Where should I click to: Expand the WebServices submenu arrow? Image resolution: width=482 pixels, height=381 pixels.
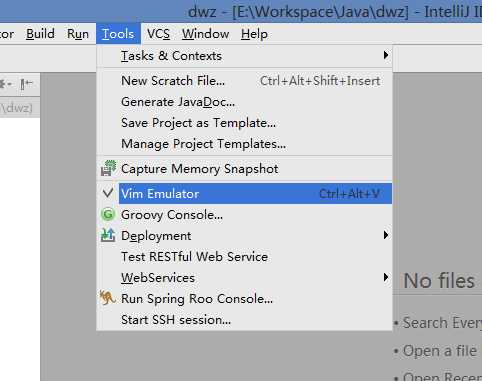point(386,277)
